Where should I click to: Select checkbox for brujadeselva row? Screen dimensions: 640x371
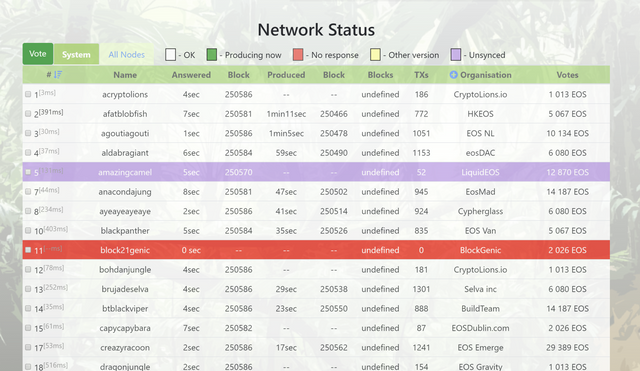point(28,289)
